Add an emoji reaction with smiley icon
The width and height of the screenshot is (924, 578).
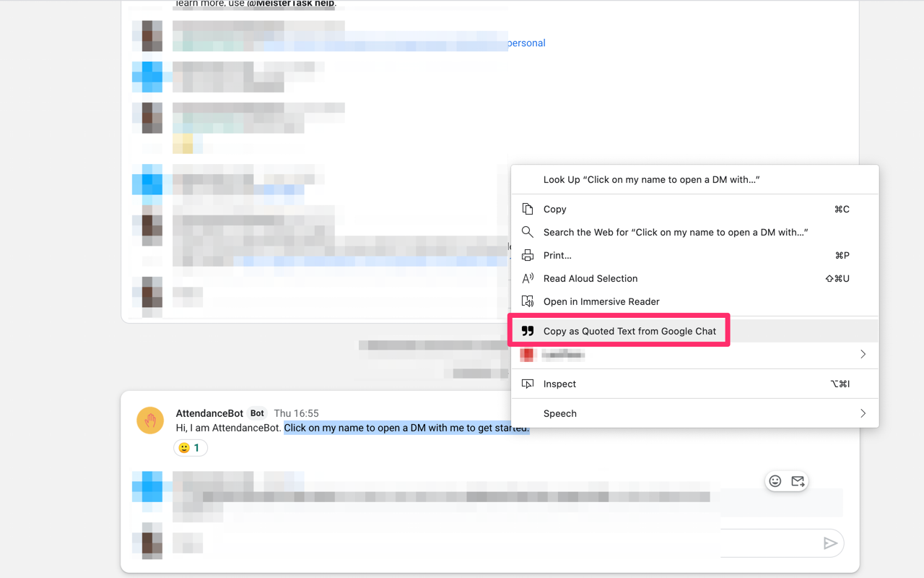(775, 481)
